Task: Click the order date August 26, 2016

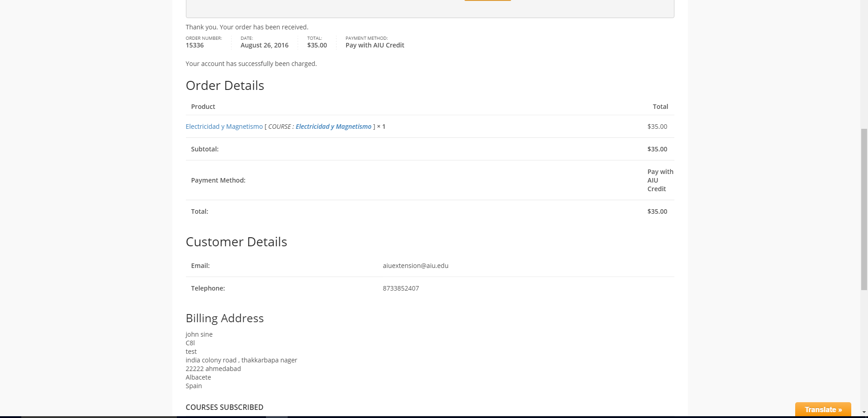Action: 264,45
